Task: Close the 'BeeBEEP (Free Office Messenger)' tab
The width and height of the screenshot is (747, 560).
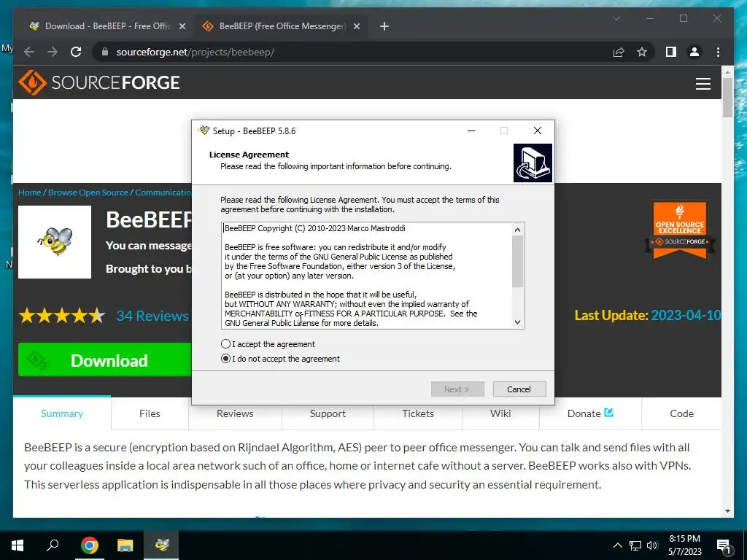Action: 356,26
